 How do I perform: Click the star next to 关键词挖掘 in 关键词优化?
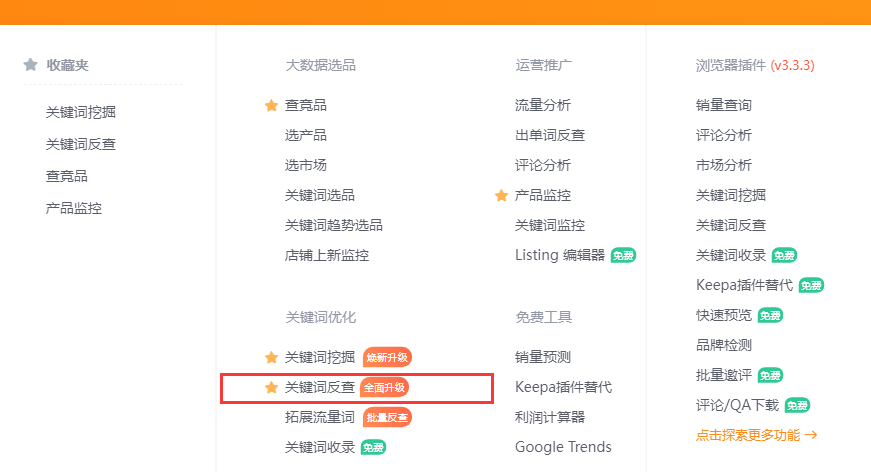[x=271, y=357]
